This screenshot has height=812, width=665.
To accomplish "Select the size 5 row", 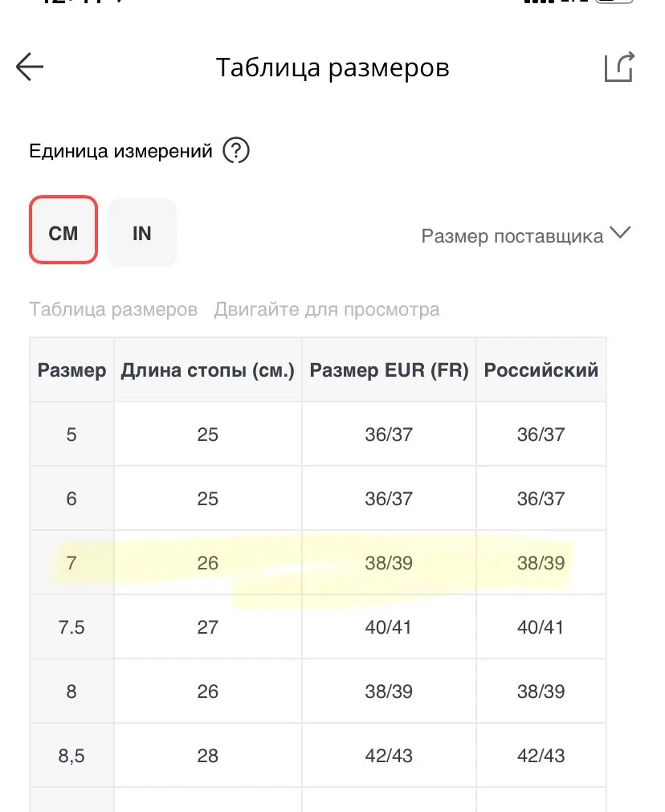I will (x=71, y=435).
